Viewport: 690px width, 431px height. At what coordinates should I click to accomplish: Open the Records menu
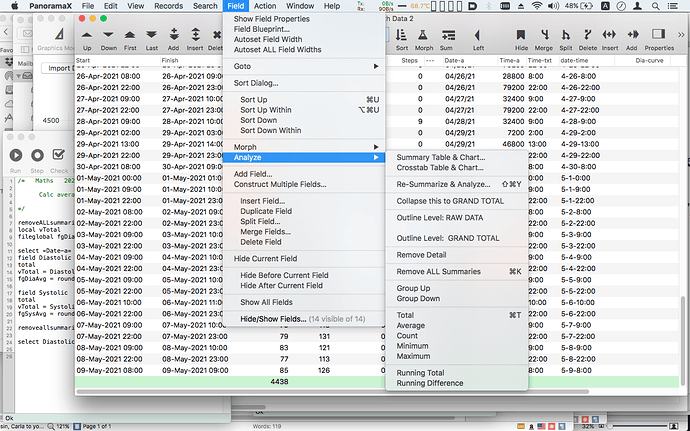pos(169,6)
